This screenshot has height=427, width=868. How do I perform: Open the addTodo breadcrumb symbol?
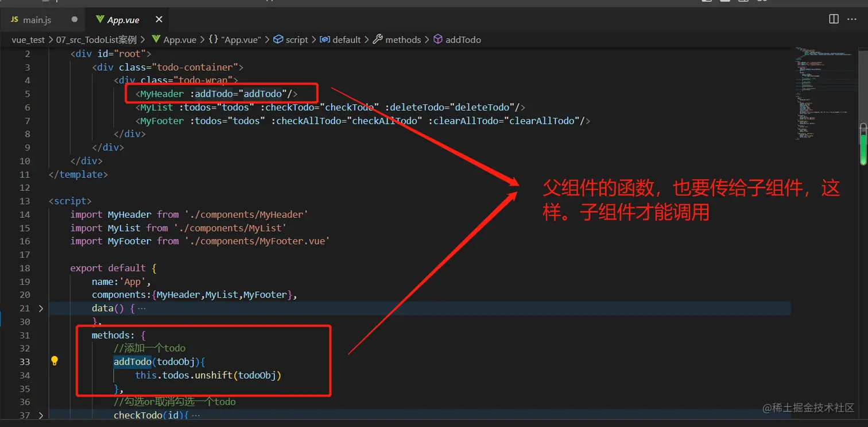[457, 40]
